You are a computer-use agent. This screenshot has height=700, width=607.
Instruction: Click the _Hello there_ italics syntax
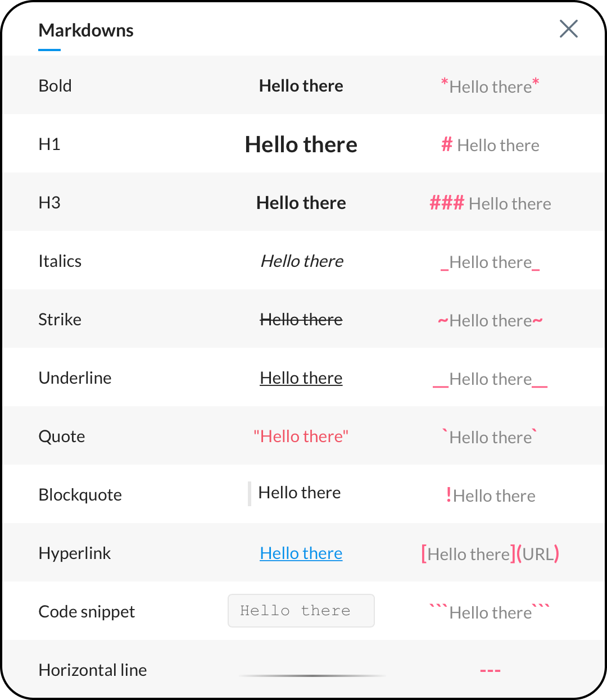(x=490, y=262)
